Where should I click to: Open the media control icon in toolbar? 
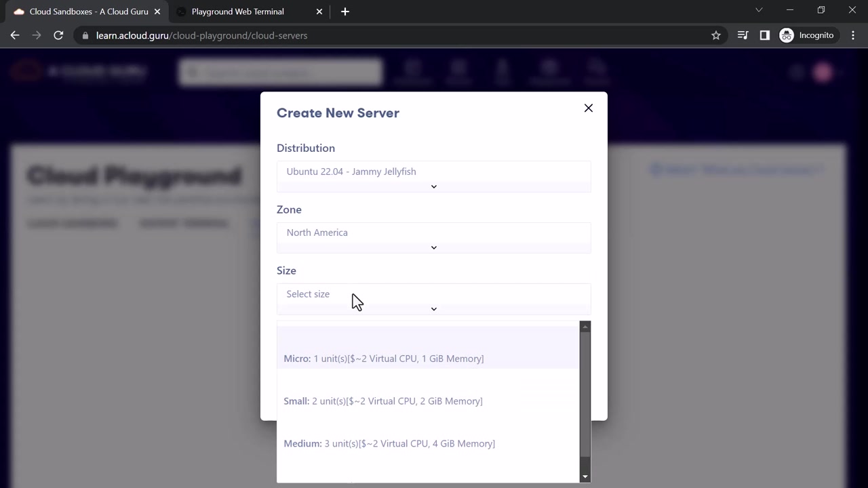[x=743, y=35]
